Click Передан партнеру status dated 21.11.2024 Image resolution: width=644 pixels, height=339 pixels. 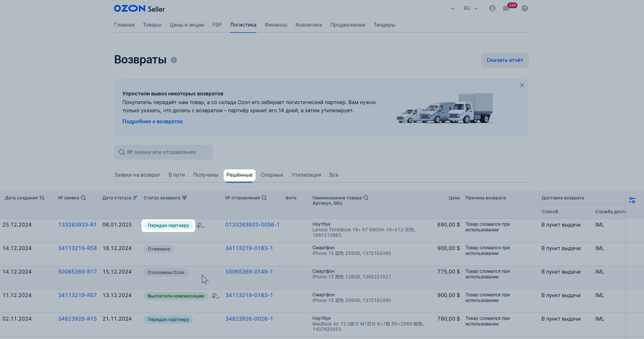coord(168,320)
